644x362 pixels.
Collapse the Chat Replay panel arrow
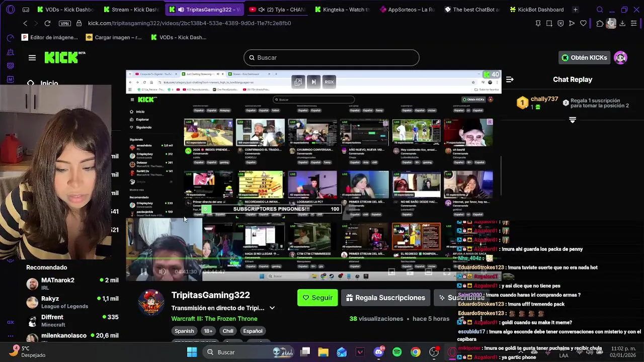510,79
